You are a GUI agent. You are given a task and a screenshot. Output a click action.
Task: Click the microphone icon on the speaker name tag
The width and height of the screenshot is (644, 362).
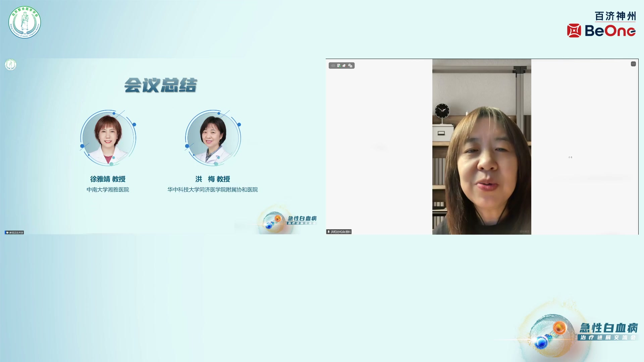(x=329, y=232)
